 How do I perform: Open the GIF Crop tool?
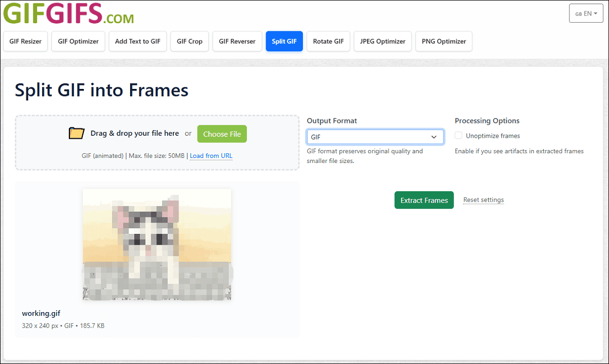[x=189, y=41]
